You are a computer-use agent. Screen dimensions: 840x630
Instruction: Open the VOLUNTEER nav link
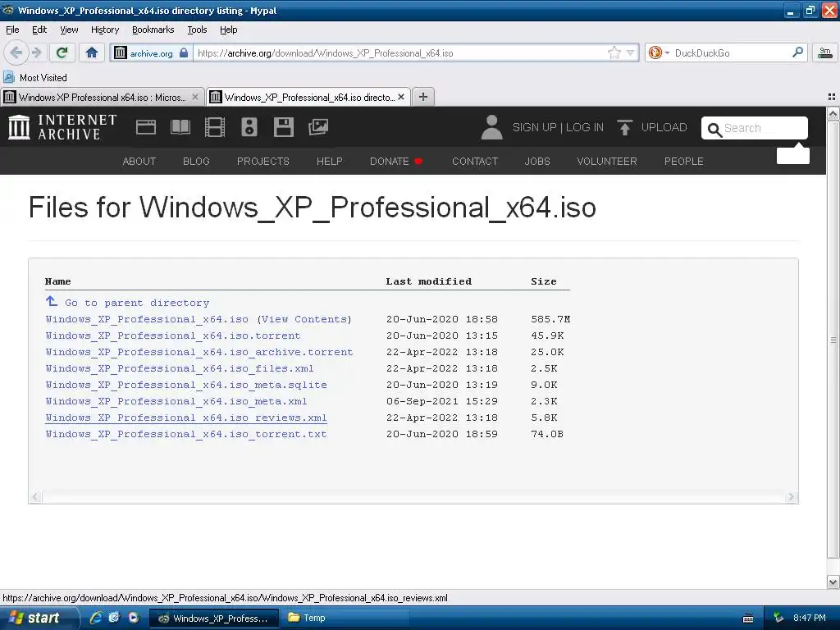tap(607, 162)
